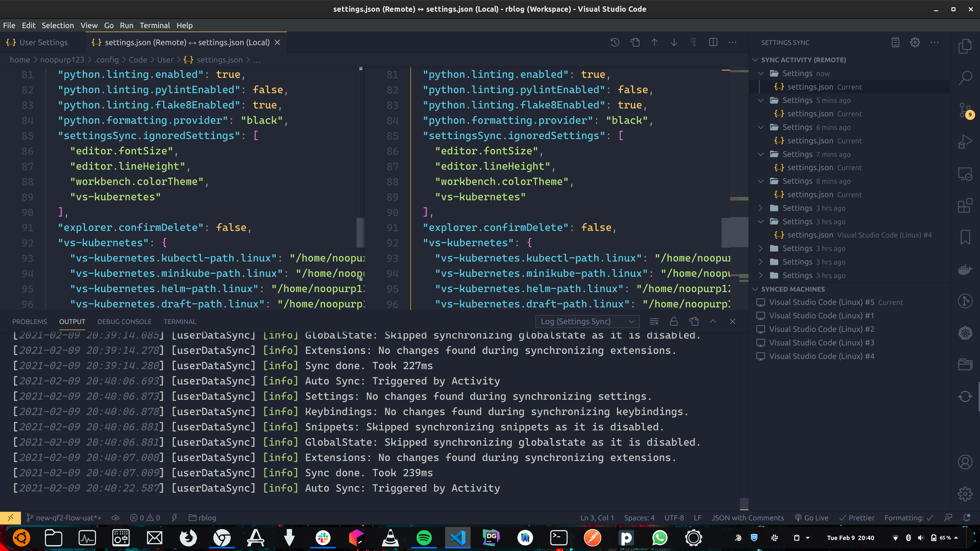Open the Terminal menu in menu bar
This screenshot has height=551, width=980.
[154, 26]
